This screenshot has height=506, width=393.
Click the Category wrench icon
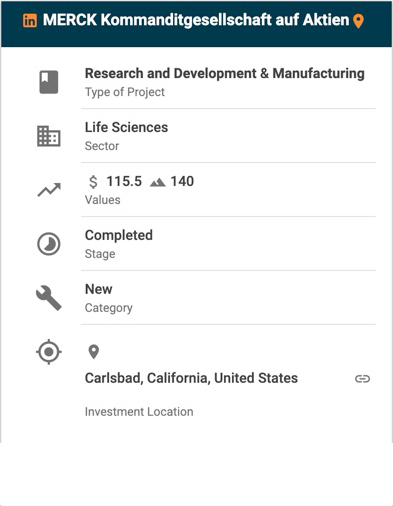[x=49, y=298]
